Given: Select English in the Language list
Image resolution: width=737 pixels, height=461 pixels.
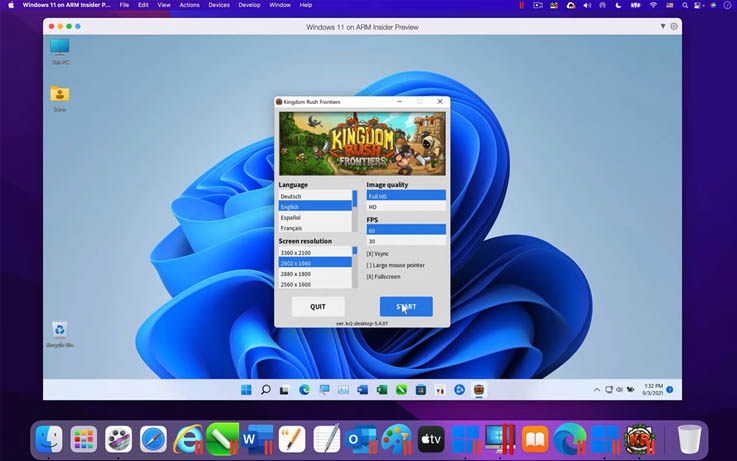Looking at the screenshot, I should point(315,207).
